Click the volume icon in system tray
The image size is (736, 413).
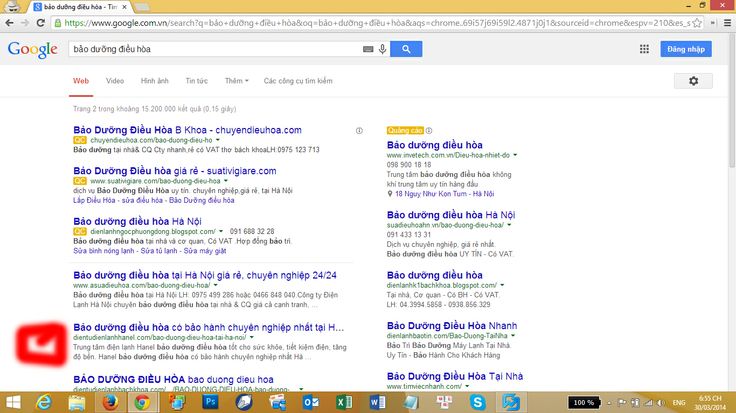[x=661, y=403]
